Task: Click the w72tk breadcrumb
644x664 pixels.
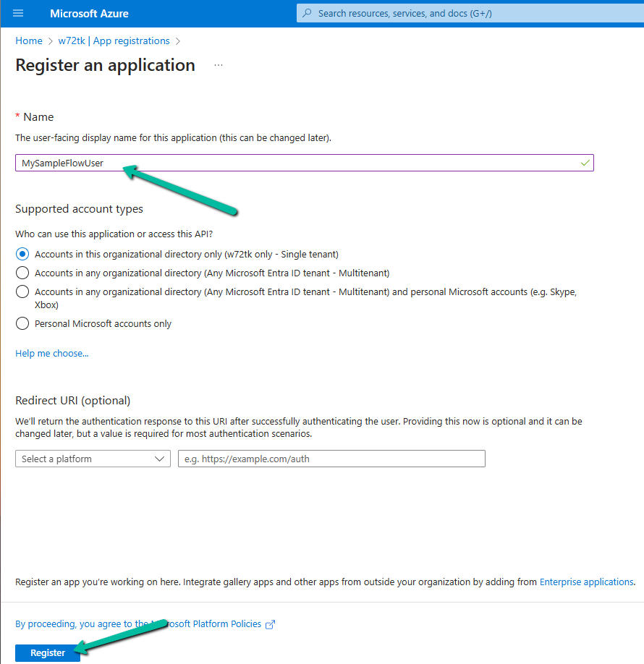Action: 72,41
